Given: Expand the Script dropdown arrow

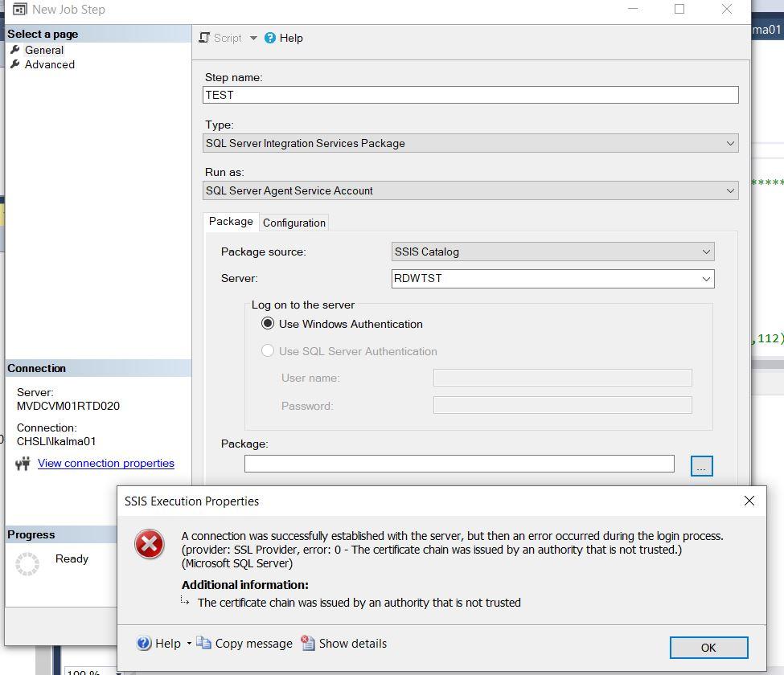Looking at the screenshot, I should [x=253, y=38].
